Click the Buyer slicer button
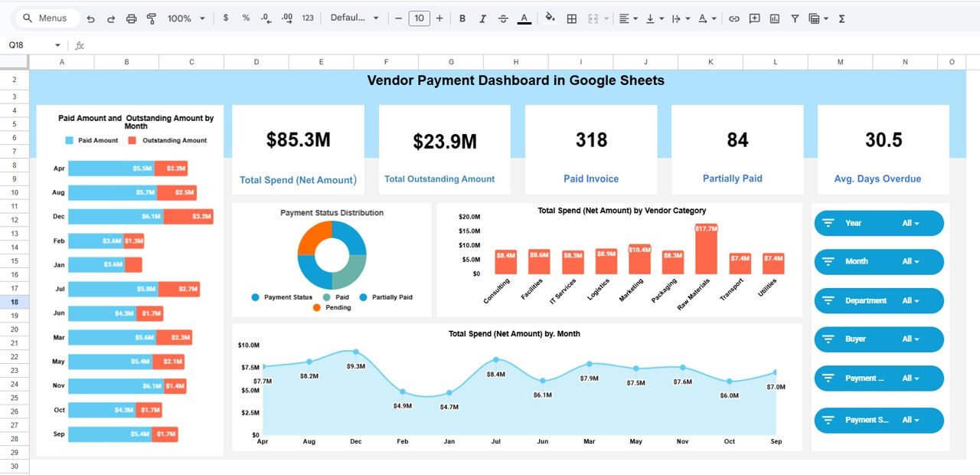Viewport: 980px width, 475px height. [x=878, y=339]
